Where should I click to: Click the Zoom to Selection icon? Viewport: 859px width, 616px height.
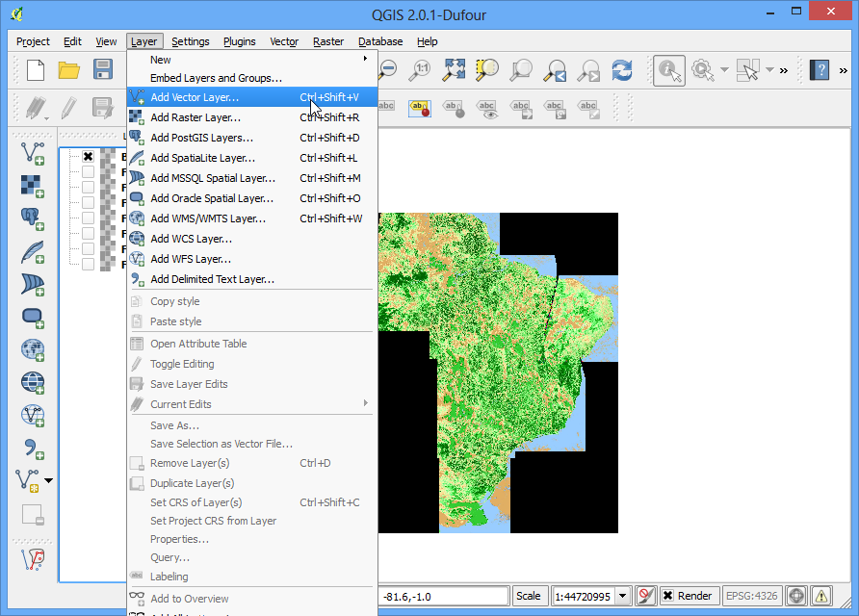pos(487,70)
